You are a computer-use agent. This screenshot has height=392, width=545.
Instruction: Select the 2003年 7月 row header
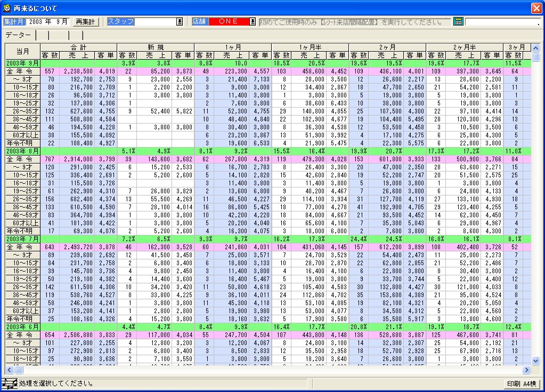coord(22,239)
